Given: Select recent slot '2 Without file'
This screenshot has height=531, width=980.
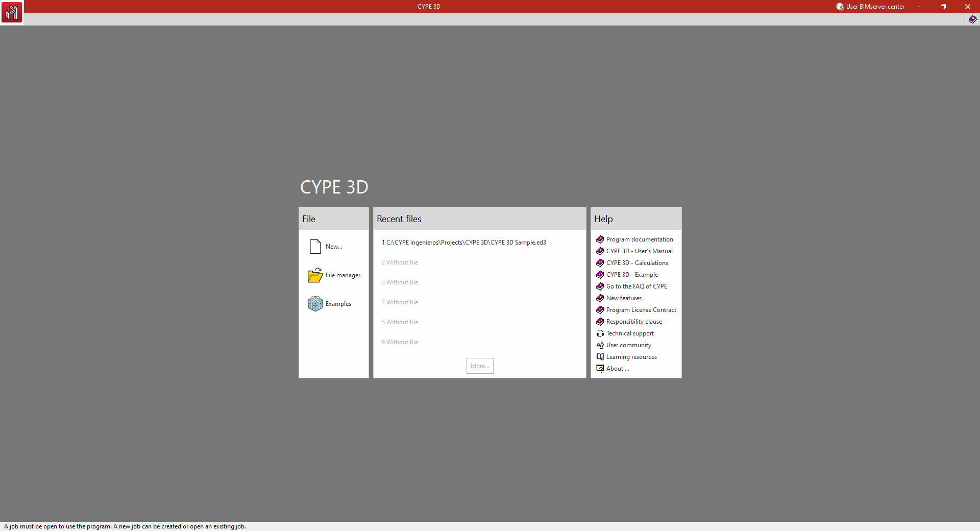Looking at the screenshot, I should tap(400, 262).
